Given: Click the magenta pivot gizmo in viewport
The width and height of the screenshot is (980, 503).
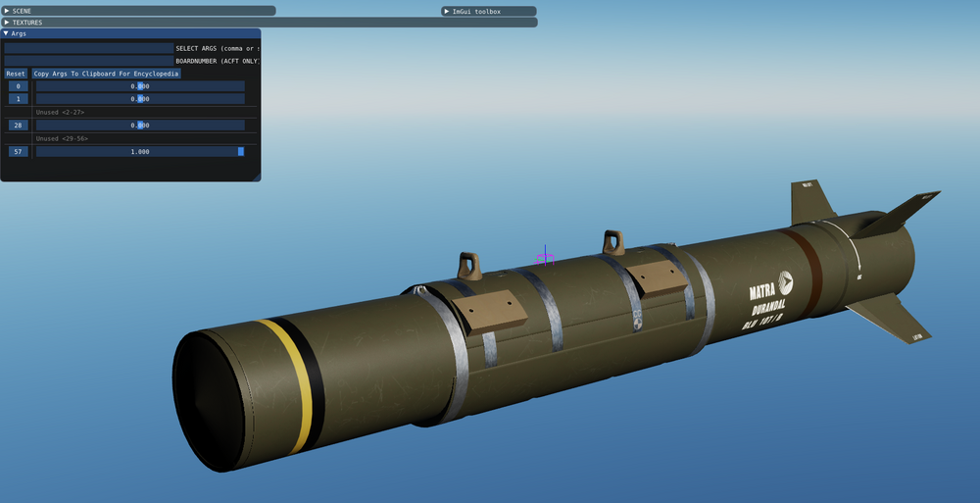Looking at the screenshot, I should click(545, 257).
